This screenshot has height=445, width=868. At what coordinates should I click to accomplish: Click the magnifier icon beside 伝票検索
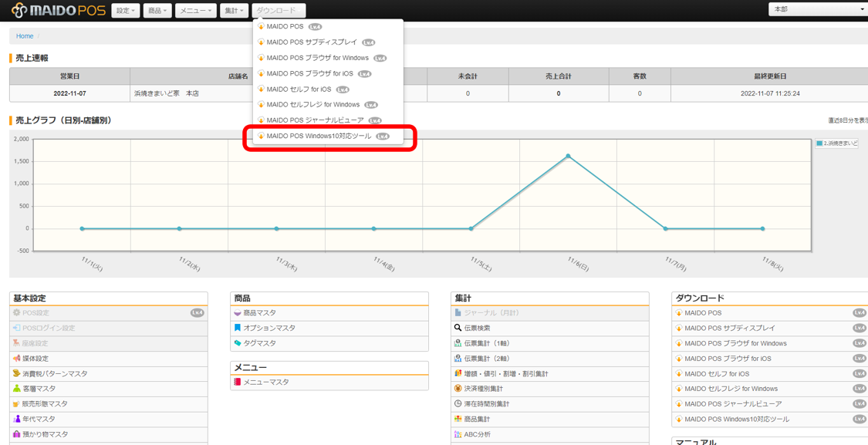[458, 329]
